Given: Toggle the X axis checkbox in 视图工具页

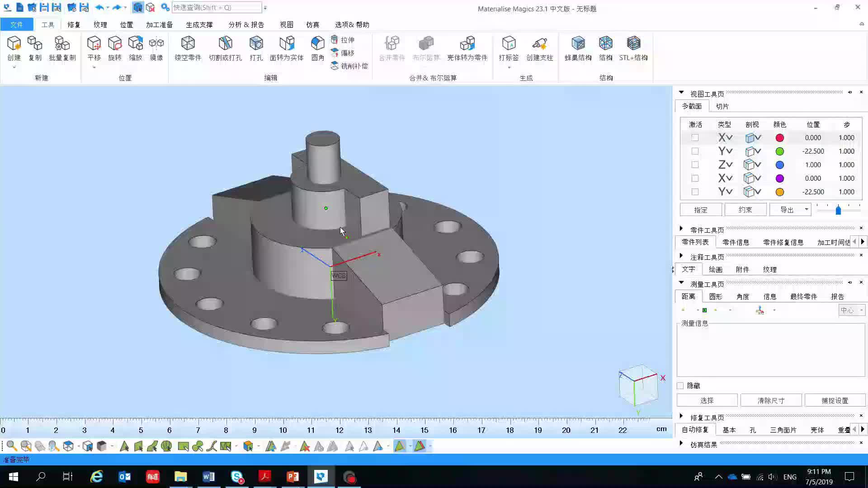Looking at the screenshot, I should [694, 137].
